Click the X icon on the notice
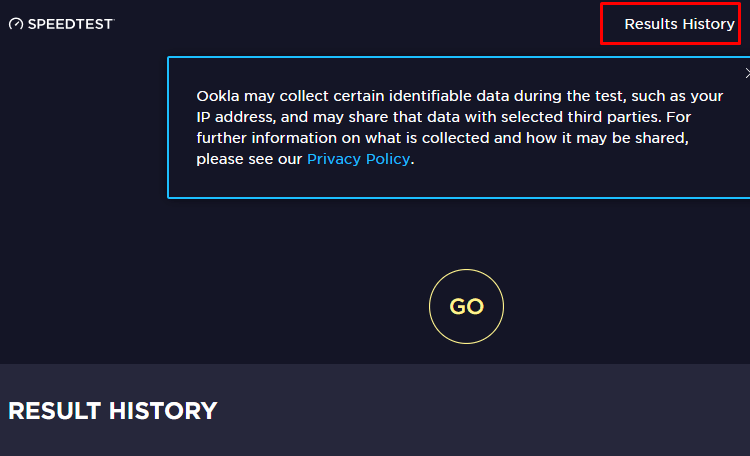Image resolution: width=750 pixels, height=456 pixels. pos(747,73)
